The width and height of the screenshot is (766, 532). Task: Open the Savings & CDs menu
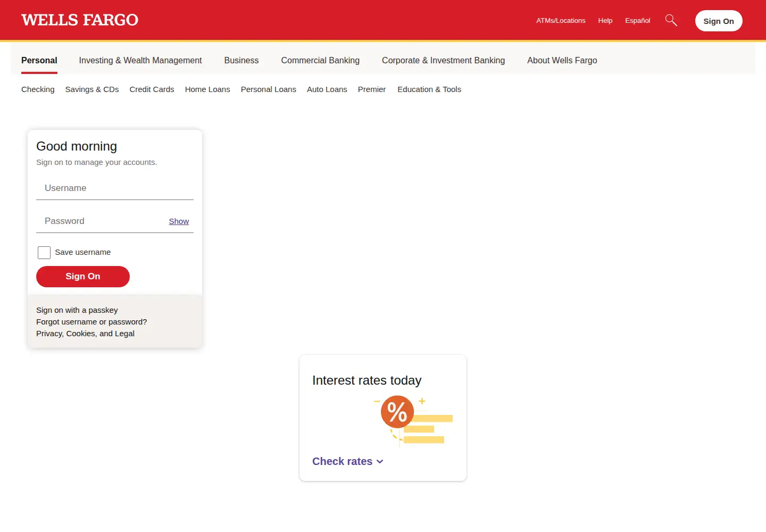pyautogui.click(x=92, y=89)
